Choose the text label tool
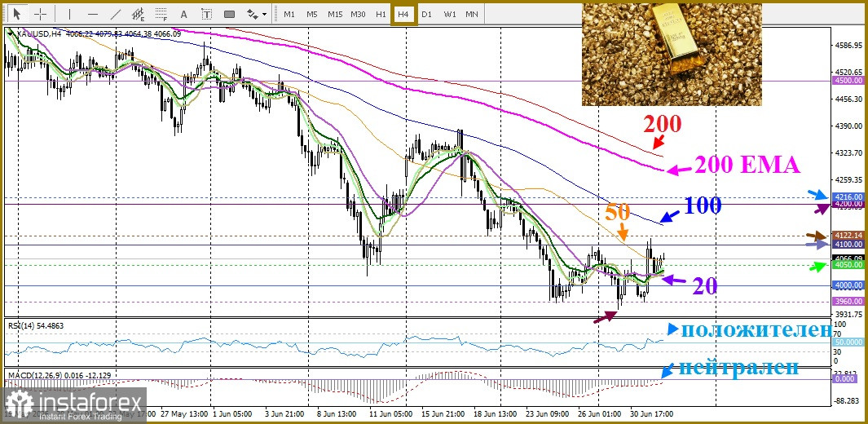This screenshot has width=868, height=424. pyautogui.click(x=206, y=14)
